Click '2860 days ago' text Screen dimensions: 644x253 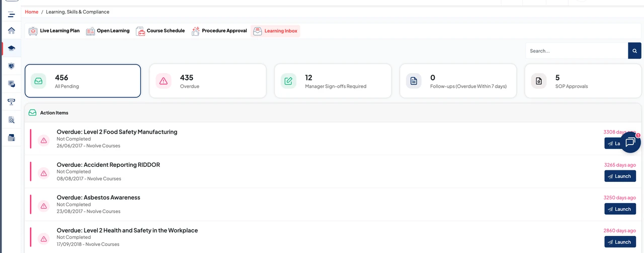tap(620, 230)
